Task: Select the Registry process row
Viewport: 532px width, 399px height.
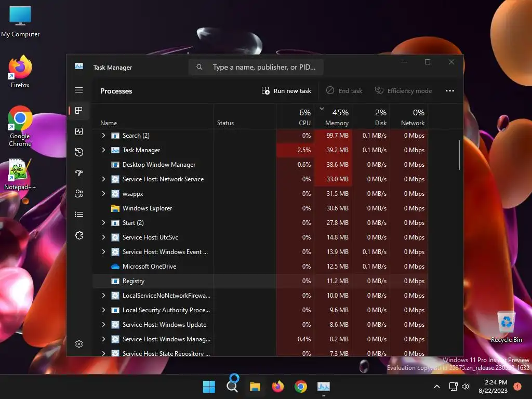Action: point(260,281)
